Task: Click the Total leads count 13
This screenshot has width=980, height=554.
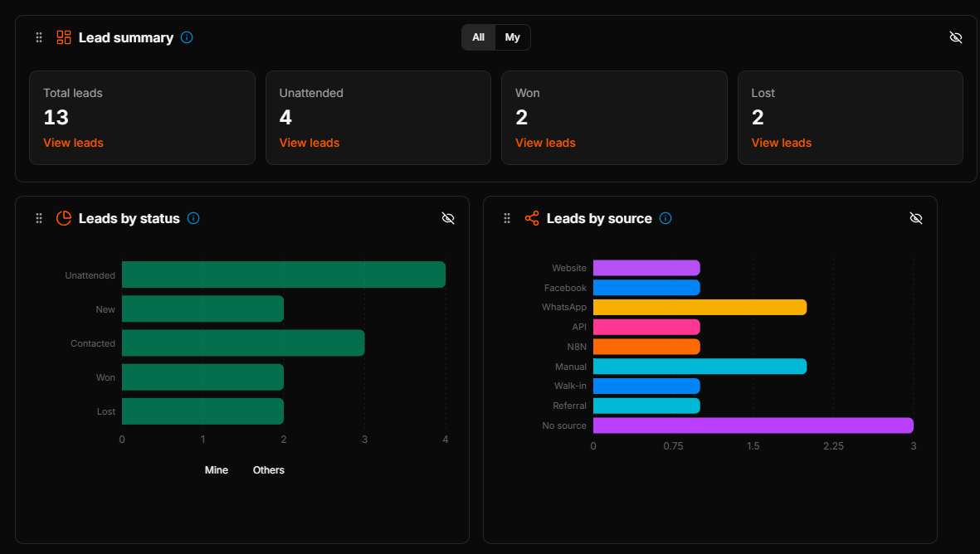Action: tap(56, 118)
